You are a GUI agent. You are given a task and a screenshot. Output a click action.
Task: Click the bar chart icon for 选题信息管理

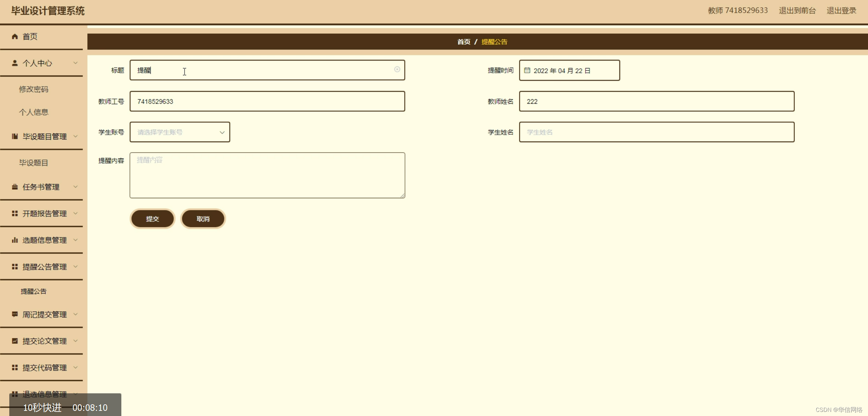(x=14, y=240)
